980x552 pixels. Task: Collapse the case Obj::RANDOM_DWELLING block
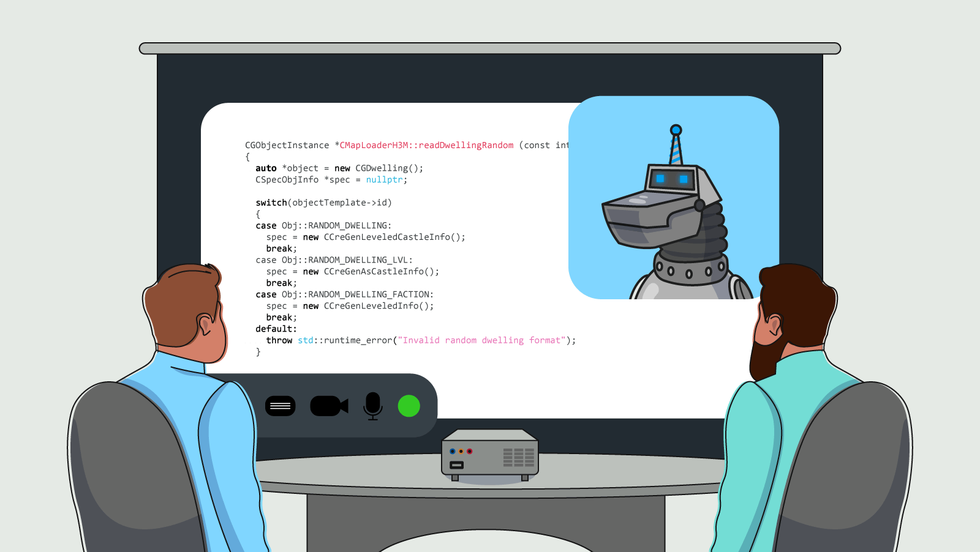coord(324,225)
